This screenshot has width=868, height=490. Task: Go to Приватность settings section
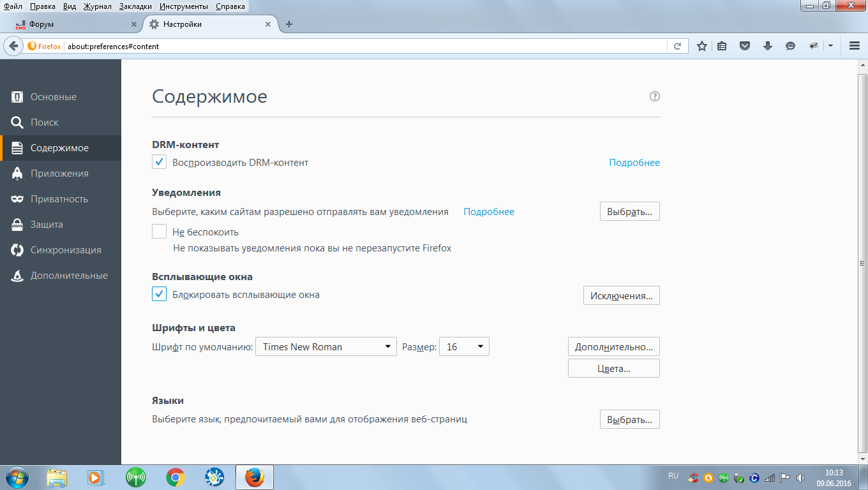(x=61, y=199)
